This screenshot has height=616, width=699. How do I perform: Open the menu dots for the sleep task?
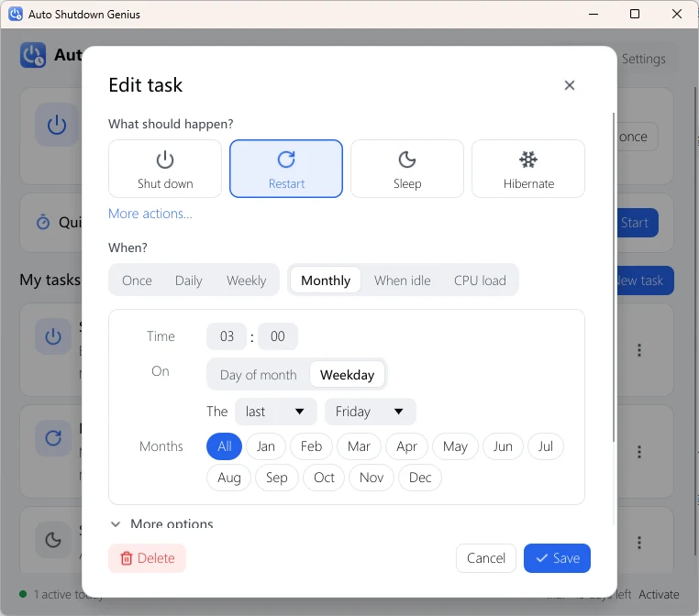coord(639,542)
